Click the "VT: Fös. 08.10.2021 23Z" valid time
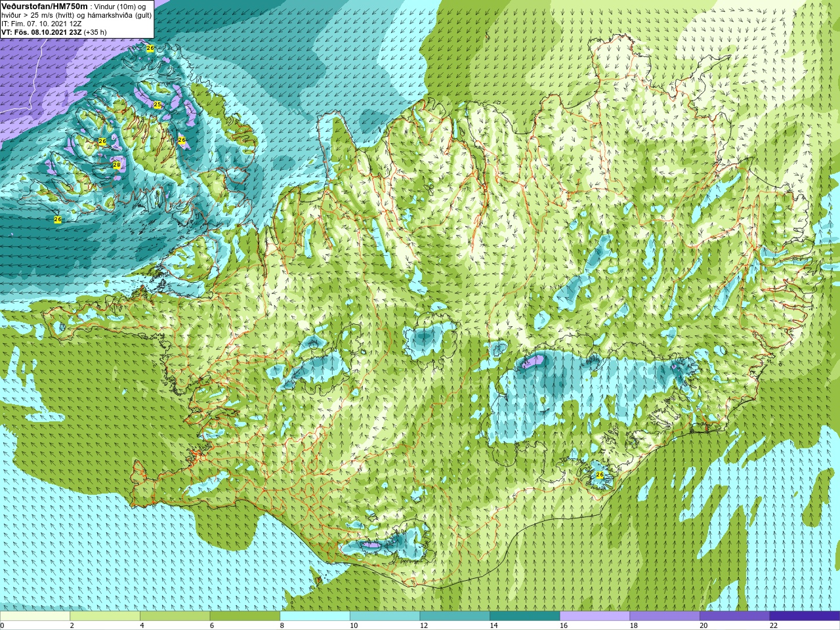The image size is (840, 630). tap(41, 31)
